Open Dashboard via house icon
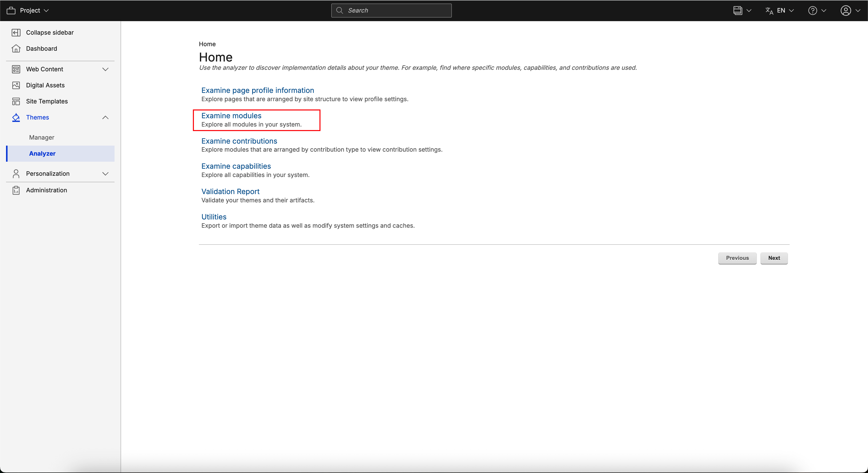868x473 pixels. click(16, 48)
